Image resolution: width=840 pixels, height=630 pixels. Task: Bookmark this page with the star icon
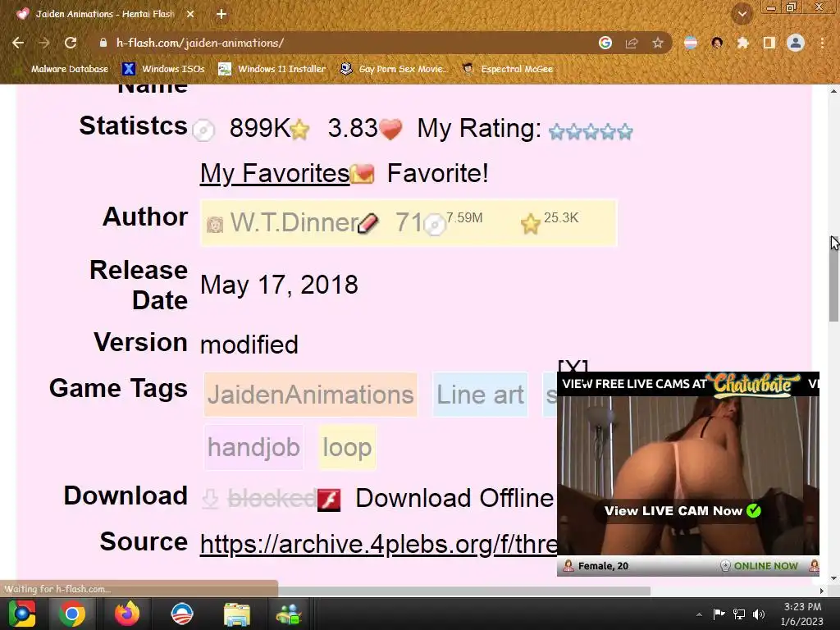click(658, 43)
